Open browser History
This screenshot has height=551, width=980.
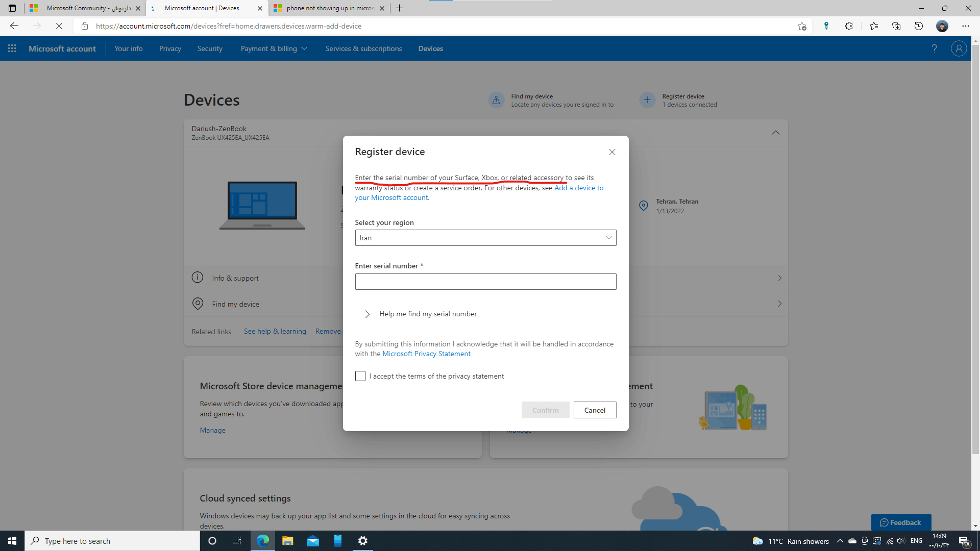coord(919,26)
